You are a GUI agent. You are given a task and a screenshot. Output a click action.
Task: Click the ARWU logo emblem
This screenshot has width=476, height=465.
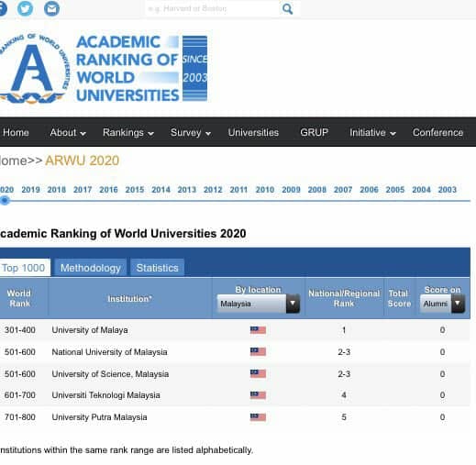[34, 69]
